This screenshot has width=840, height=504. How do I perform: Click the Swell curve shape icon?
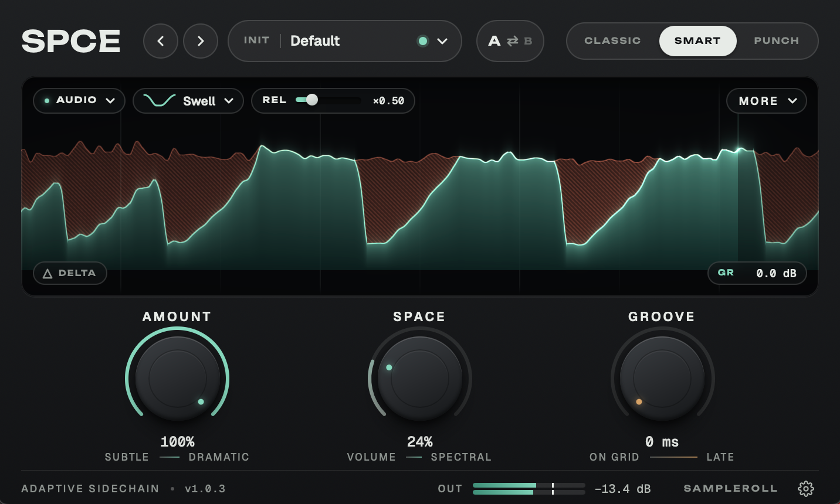click(160, 101)
